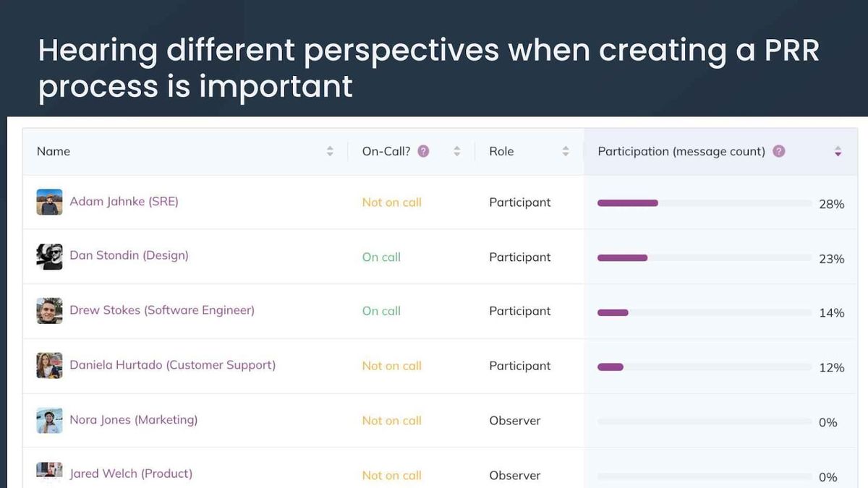The width and height of the screenshot is (868, 488).
Task: Toggle Dan Stondin's On call status
Action: click(381, 256)
